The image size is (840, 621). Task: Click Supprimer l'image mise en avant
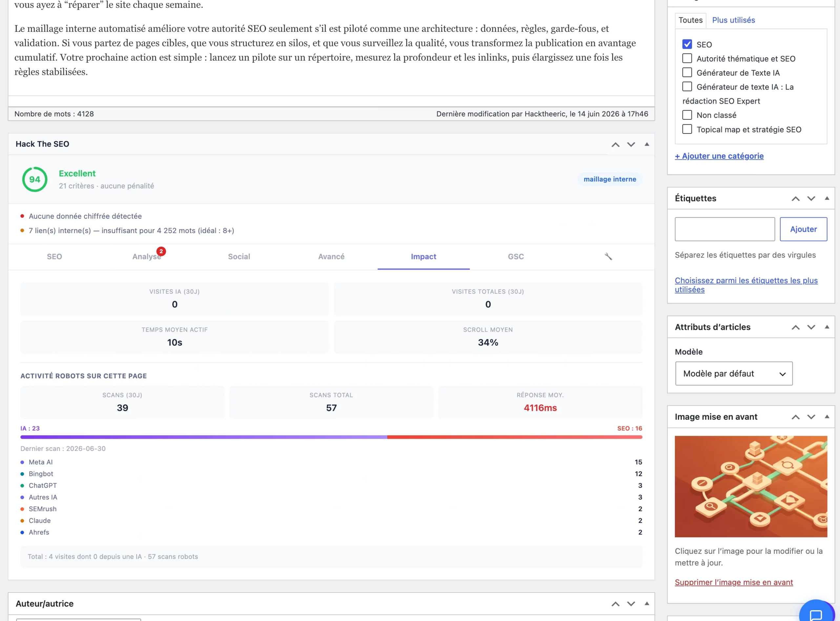coord(734,582)
